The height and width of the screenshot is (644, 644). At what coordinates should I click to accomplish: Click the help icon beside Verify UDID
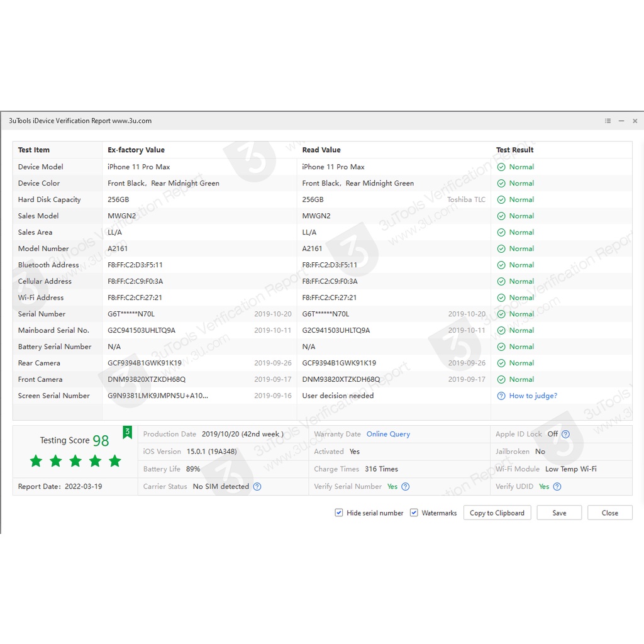coord(557,487)
